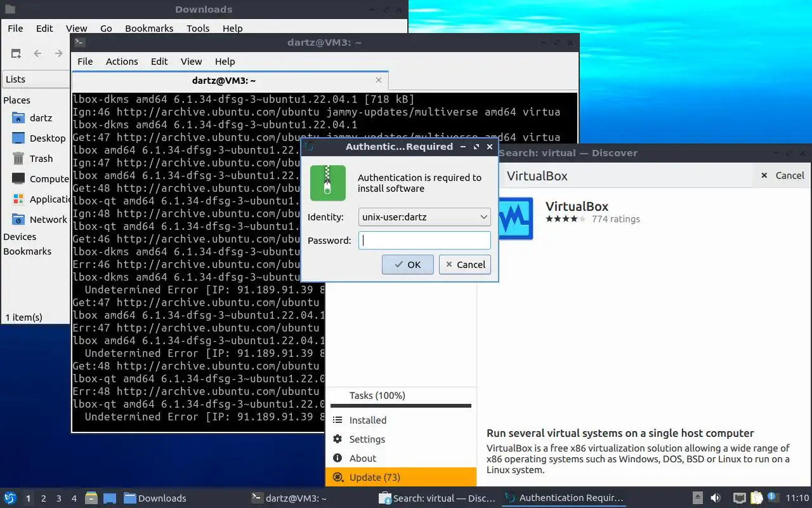This screenshot has width=812, height=508.
Task: Open the Desktop folder icon in Places
Action: (18, 138)
